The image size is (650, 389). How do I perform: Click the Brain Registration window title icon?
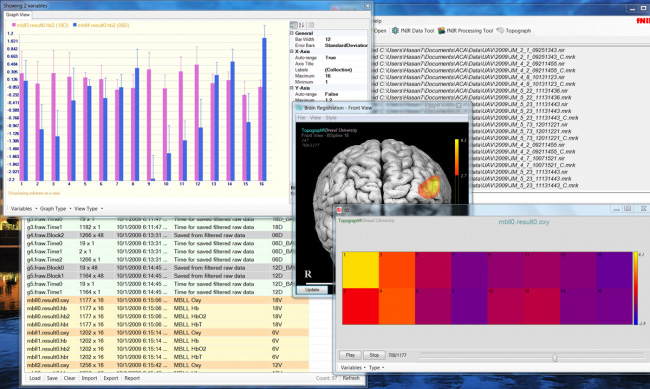299,108
